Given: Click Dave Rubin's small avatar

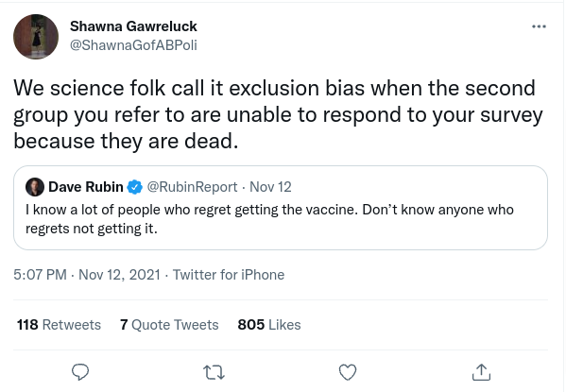Looking at the screenshot, I should (35, 187).
